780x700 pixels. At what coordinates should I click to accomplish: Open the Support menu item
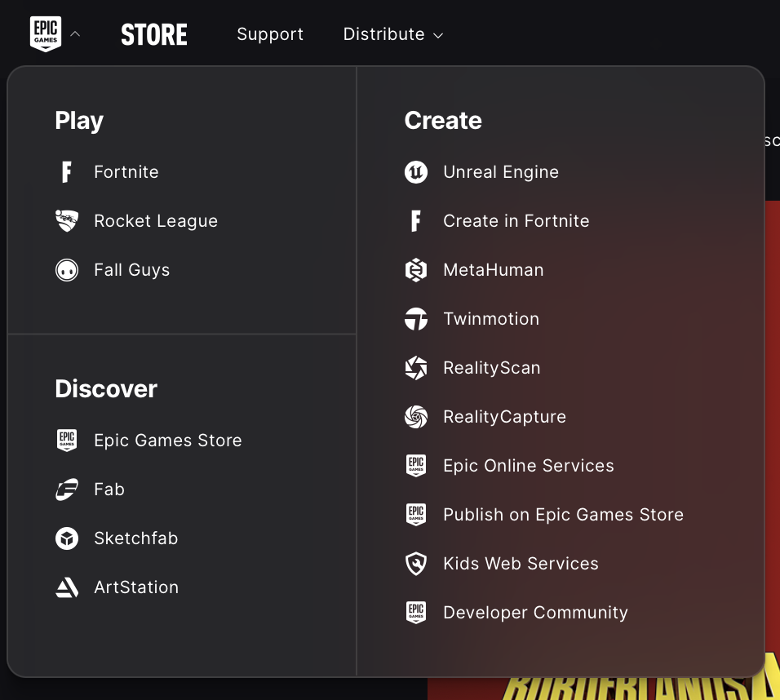tap(270, 34)
